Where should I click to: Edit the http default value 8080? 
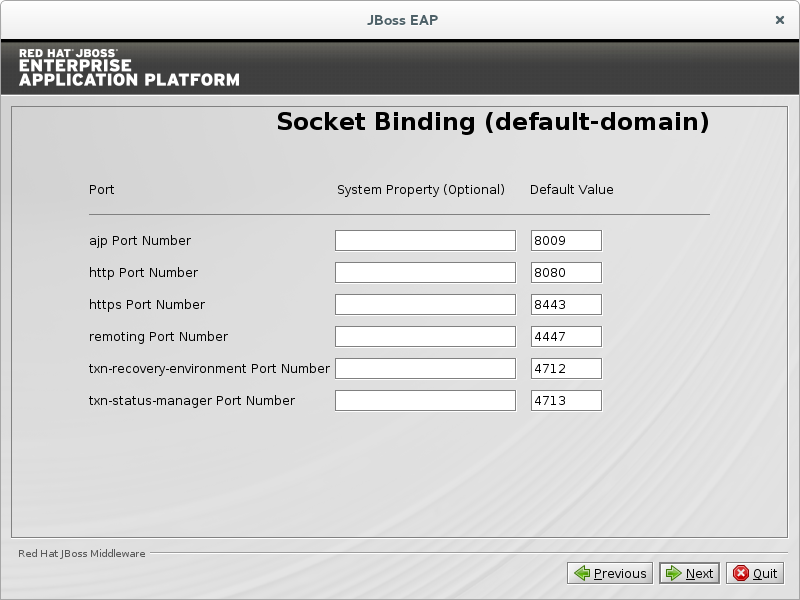pyautogui.click(x=565, y=272)
